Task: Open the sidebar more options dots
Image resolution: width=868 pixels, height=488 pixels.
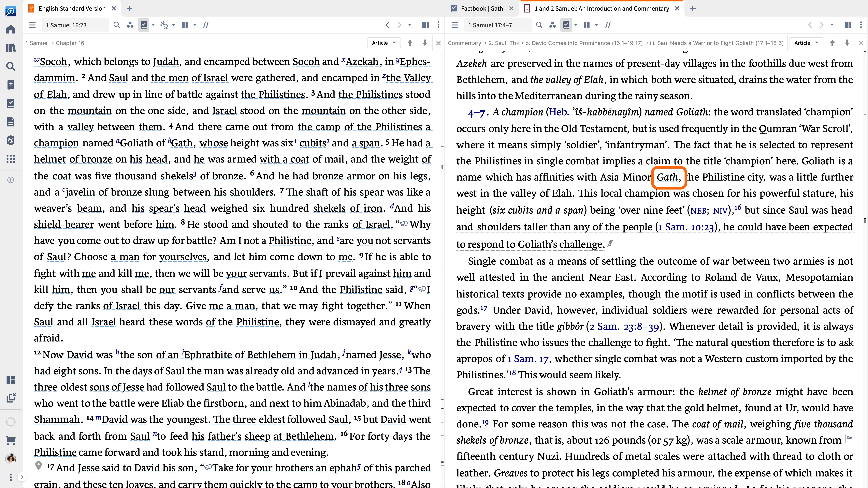Action: click(11, 477)
